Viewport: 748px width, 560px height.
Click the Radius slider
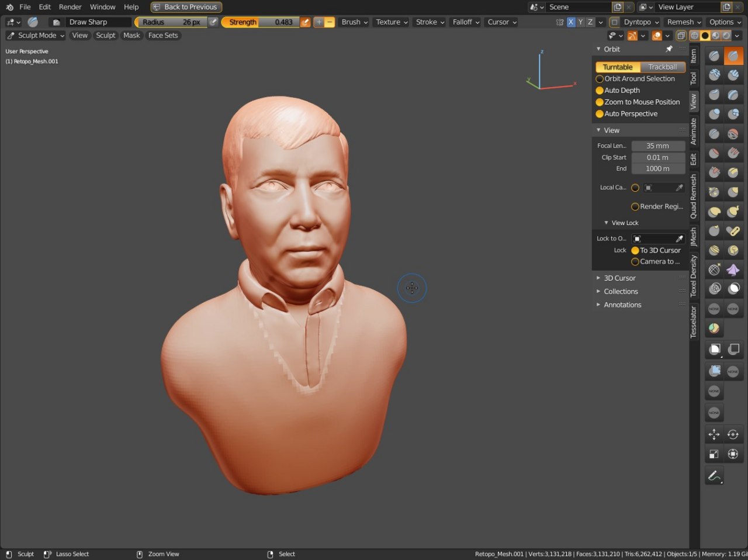coord(171,22)
